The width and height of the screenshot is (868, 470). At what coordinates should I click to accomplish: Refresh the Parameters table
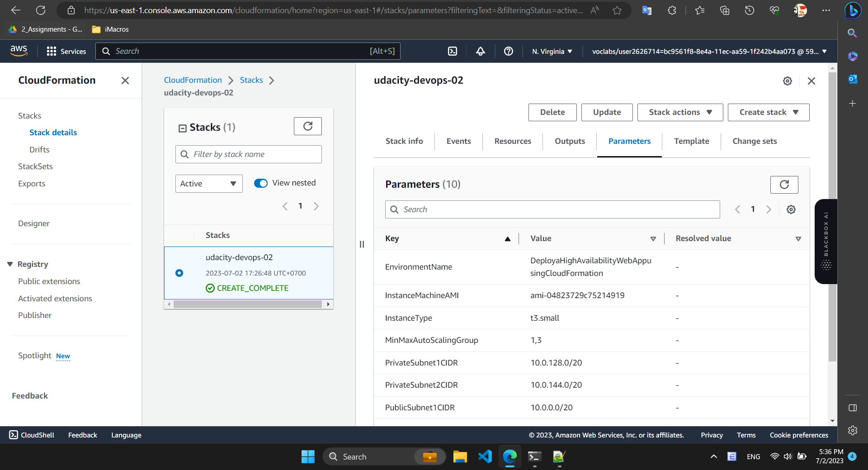784,185
